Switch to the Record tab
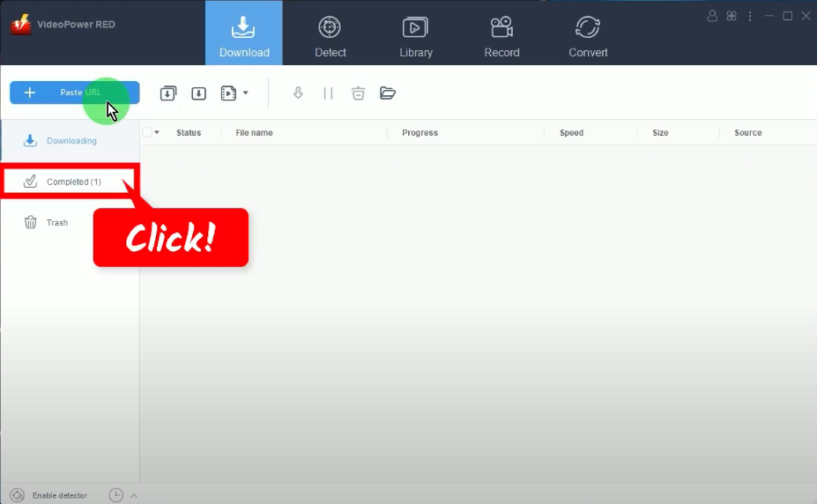Screen dimensions: 817x504 click(501, 36)
